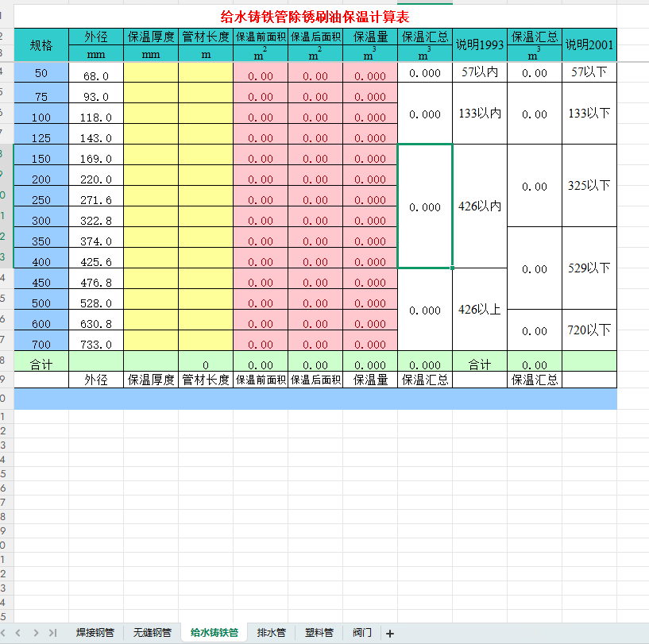Viewport: 649px width, 644px height.
Task: Click the cell labeled 720以下
Action: tap(589, 330)
